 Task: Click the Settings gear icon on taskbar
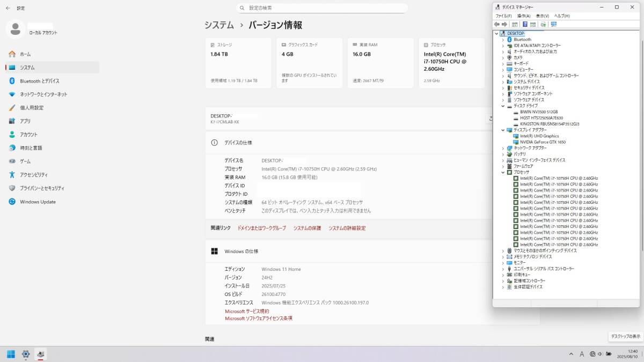click(26, 354)
